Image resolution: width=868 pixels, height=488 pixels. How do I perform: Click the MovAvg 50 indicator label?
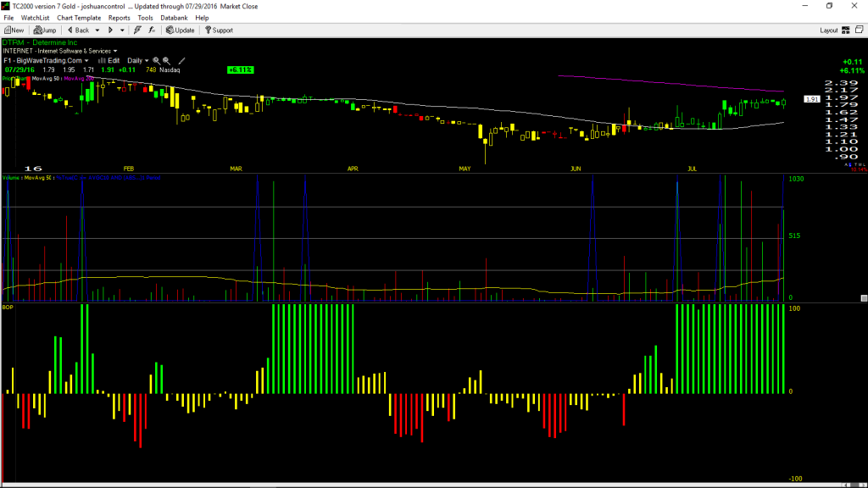pyautogui.click(x=46, y=79)
